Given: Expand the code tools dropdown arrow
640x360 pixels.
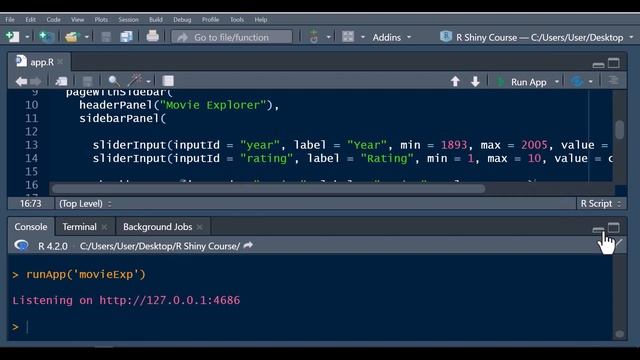Looking at the screenshot, I should [x=148, y=82].
